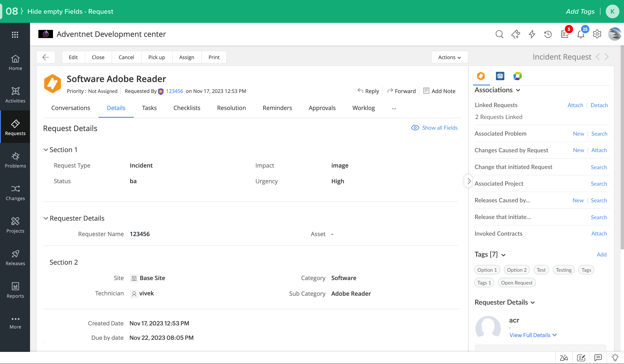Click requester link 123456
The image size is (624, 364).
(174, 91)
